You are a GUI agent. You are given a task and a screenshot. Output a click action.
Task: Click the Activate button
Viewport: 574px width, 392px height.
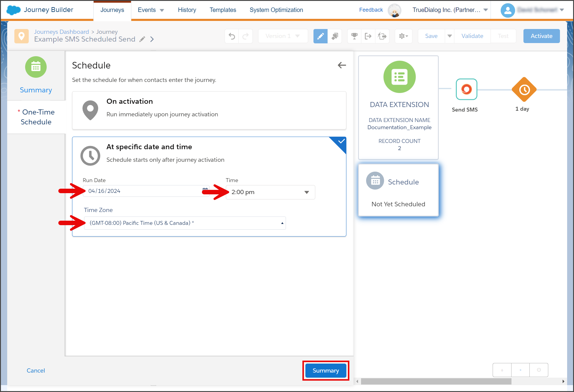541,36
